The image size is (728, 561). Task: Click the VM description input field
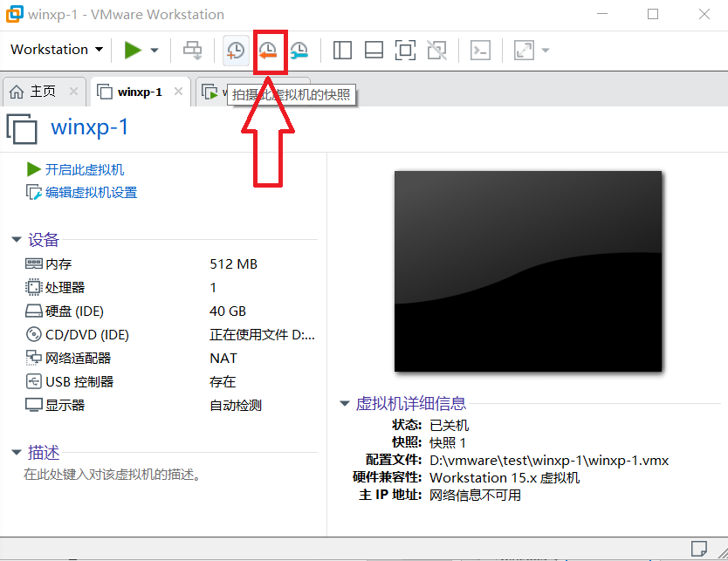coord(113,475)
